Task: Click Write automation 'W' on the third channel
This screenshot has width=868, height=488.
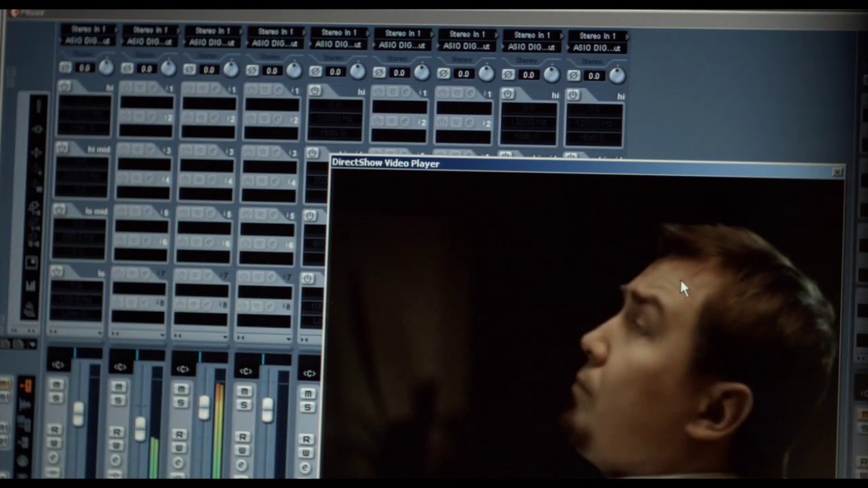Action: (180, 448)
